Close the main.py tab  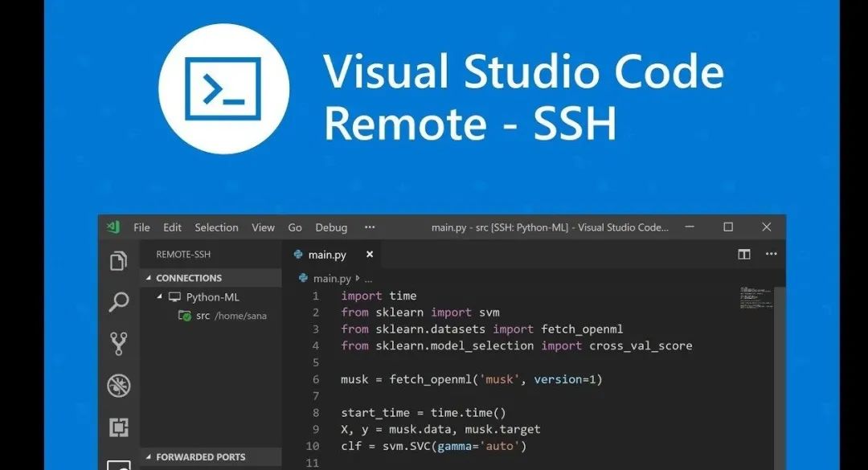pyautogui.click(x=370, y=254)
